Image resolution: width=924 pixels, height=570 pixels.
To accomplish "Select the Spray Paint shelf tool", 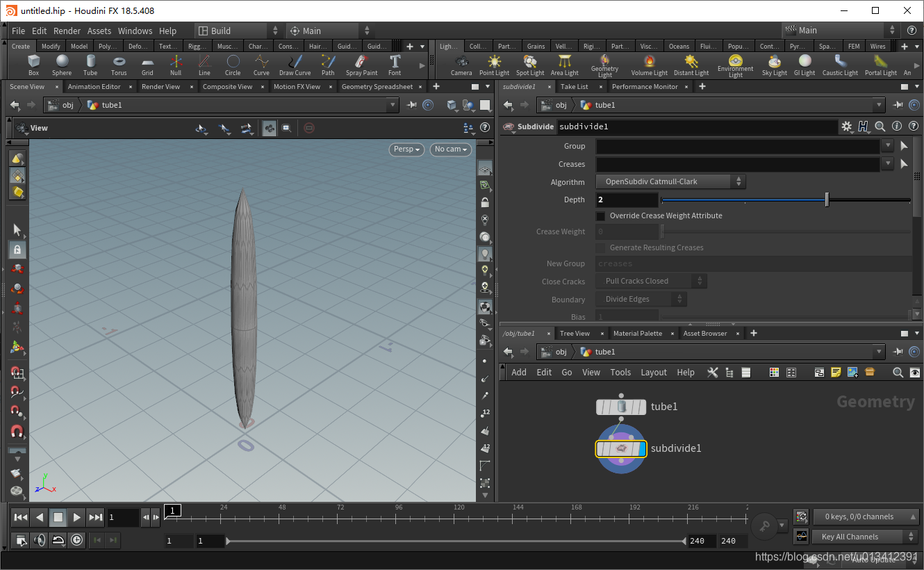I will point(362,65).
